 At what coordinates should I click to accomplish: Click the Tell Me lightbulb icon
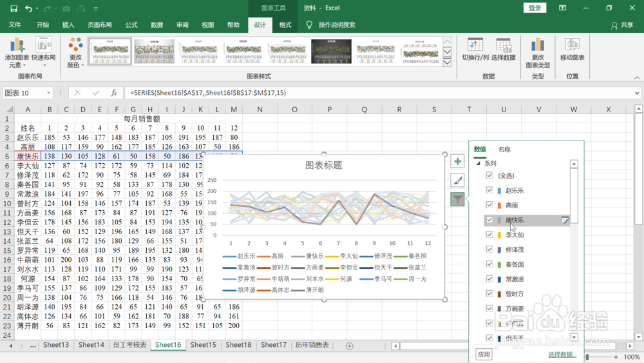coord(309,25)
